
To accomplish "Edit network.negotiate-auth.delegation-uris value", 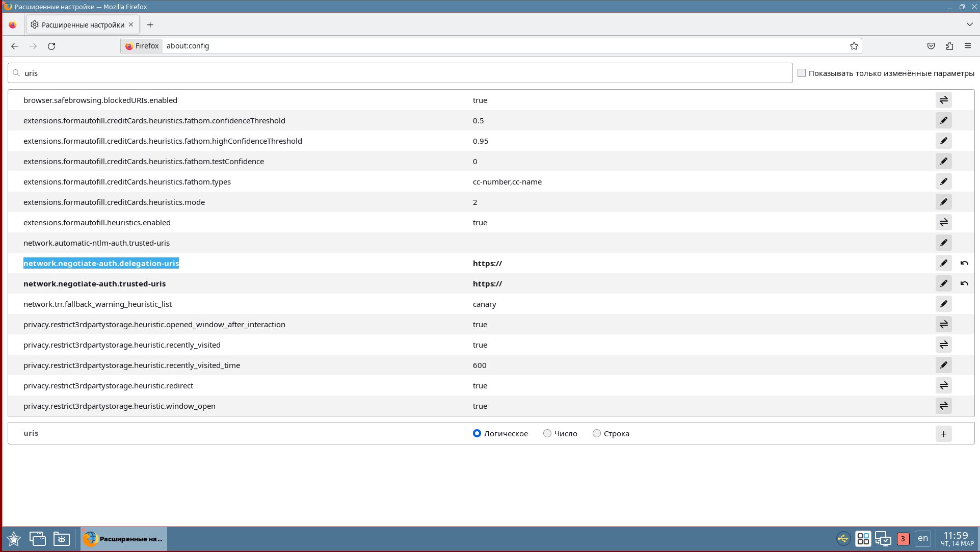I will point(943,263).
